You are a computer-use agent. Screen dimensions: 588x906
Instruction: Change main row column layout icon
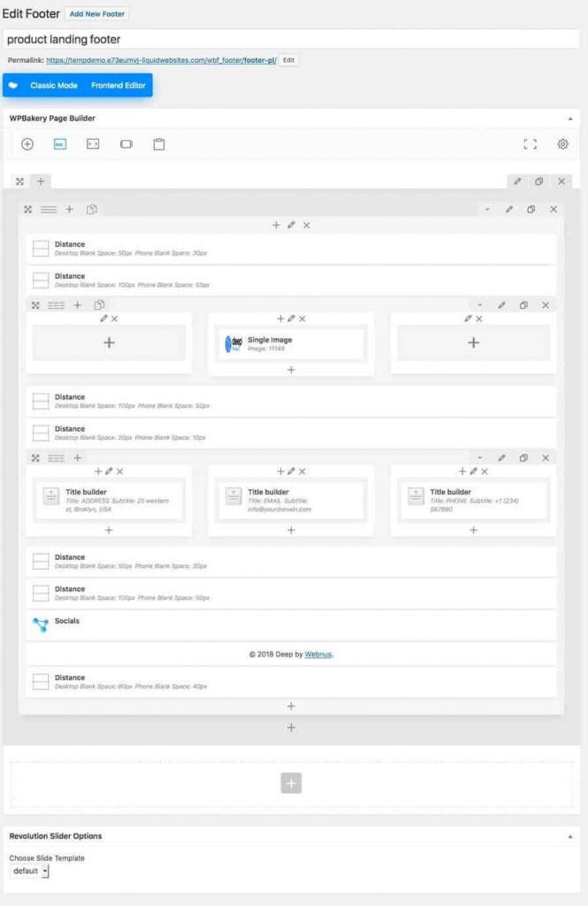coord(49,210)
